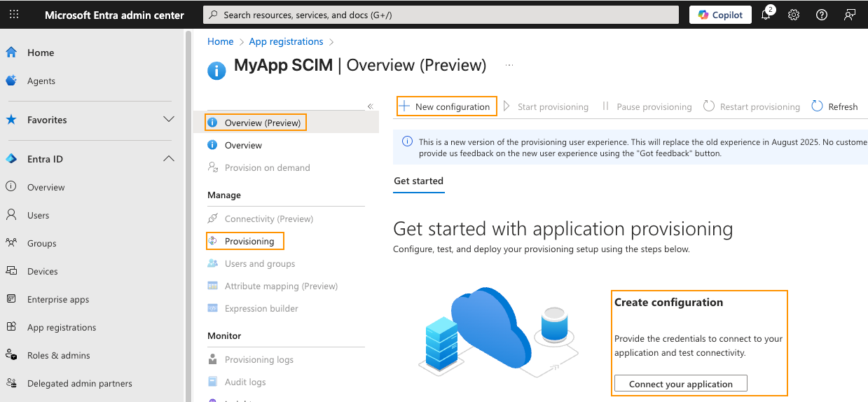Image resolution: width=868 pixels, height=402 pixels.
Task: Click the App registrations breadcrumb link
Action: coord(287,41)
